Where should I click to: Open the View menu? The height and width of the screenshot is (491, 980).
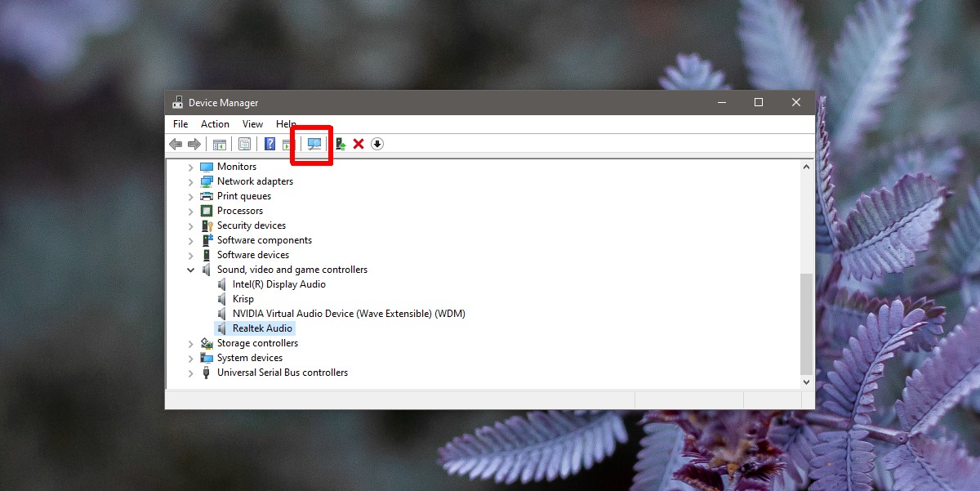pyautogui.click(x=252, y=124)
